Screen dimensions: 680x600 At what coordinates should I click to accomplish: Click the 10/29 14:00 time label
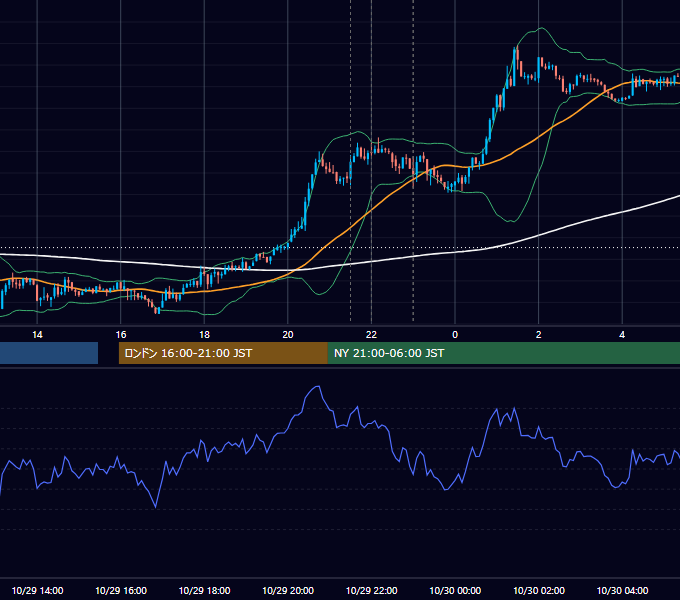[37, 590]
